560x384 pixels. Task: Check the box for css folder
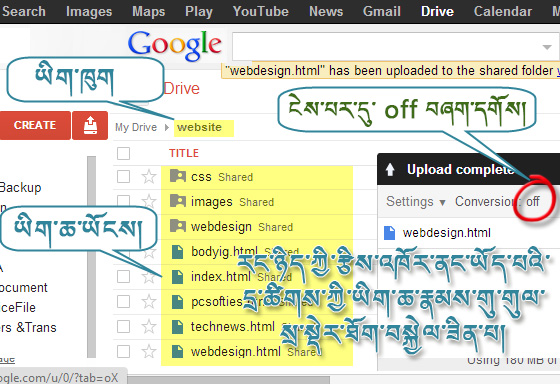point(123,176)
